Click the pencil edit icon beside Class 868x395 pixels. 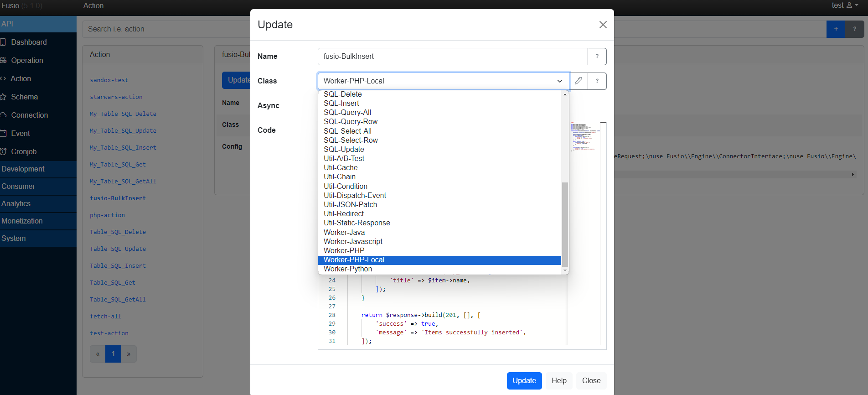tap(579, 81)
